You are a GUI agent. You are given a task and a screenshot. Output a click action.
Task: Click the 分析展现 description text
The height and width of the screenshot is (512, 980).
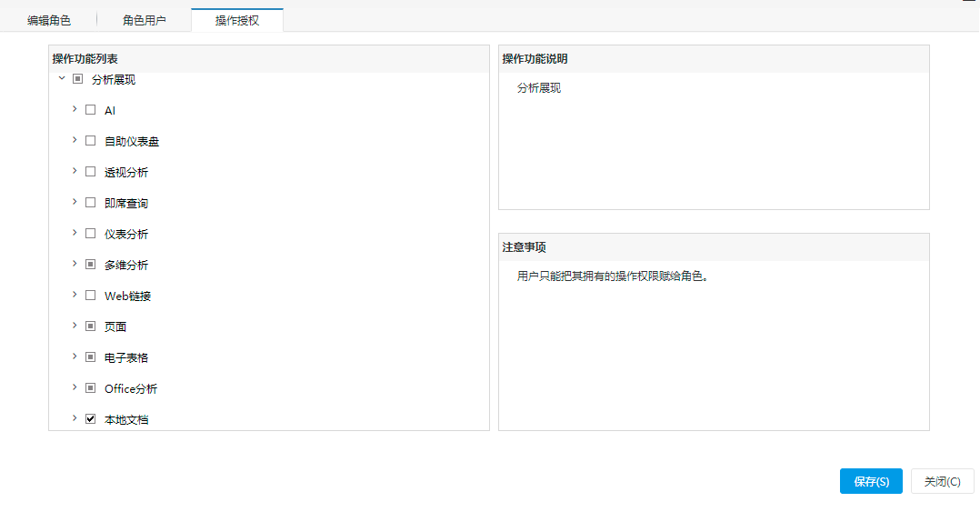click(539, 88)
